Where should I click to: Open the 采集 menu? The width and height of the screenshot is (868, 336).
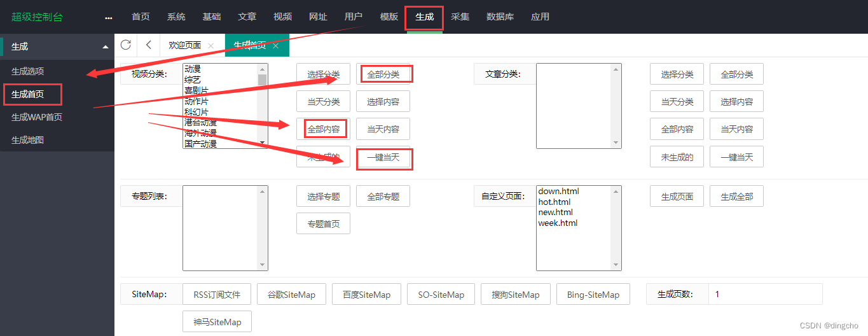coord(460,17)
